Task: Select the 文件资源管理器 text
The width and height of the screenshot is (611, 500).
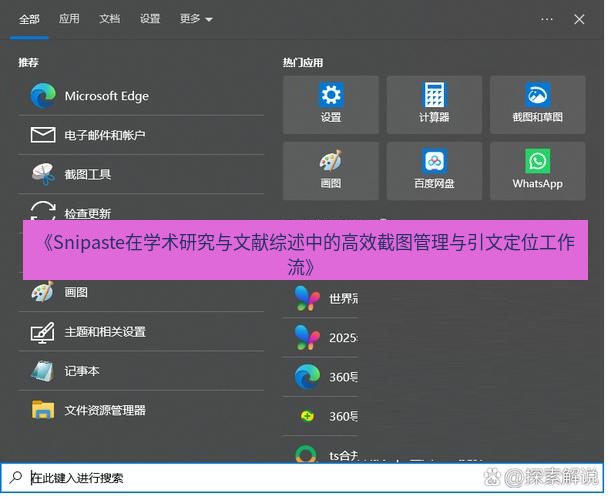Action: click(x=105, y=410)
